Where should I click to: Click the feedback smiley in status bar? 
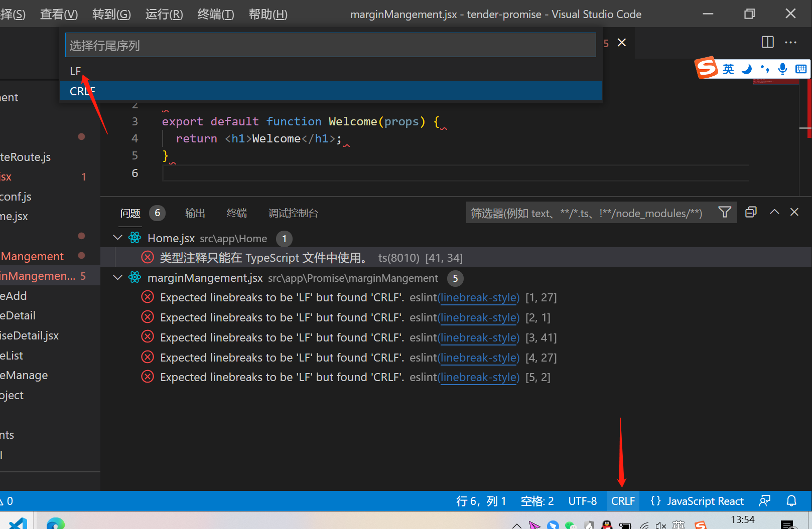[x=764, y=500]
